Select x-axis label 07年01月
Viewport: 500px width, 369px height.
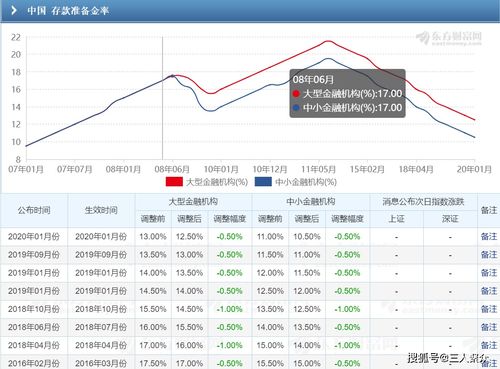pos(26,169)
